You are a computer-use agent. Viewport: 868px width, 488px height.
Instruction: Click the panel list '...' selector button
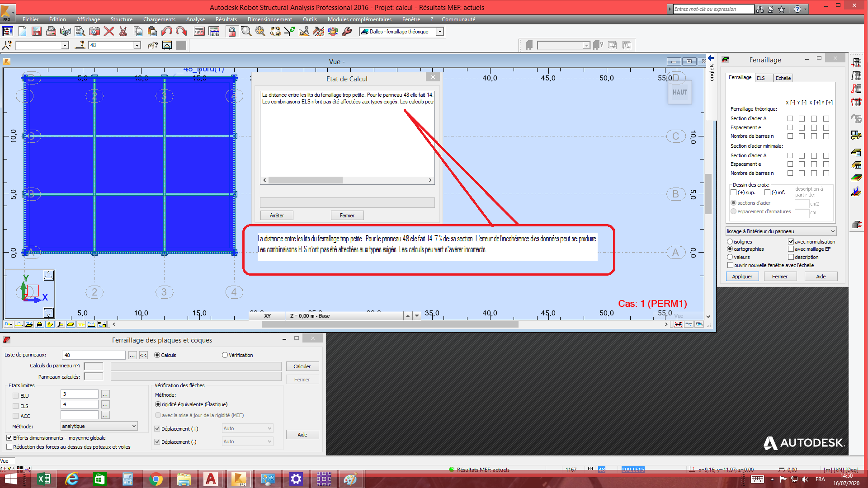[x=132, y=355]
